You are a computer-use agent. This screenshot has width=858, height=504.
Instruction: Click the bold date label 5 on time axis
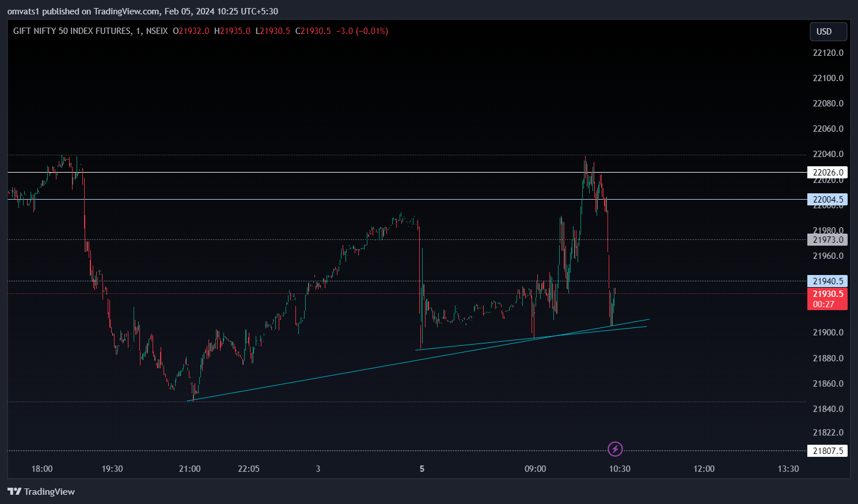coord(422,469)
